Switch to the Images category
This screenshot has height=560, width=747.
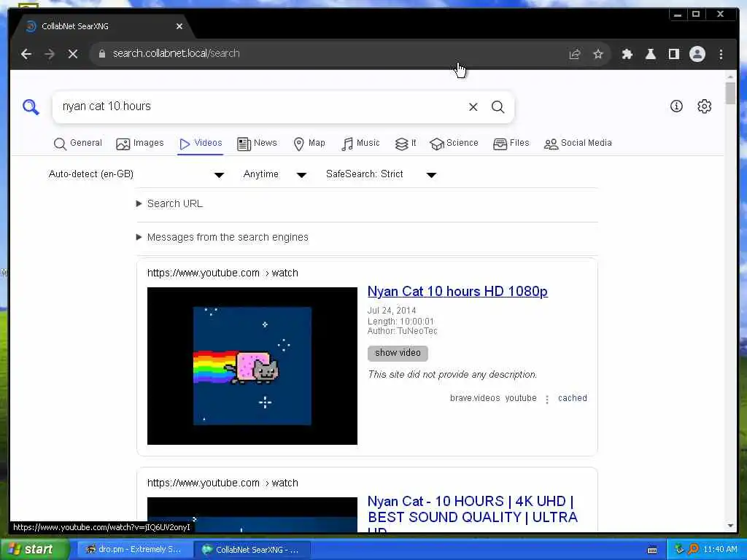pyautogui.click(x=140, y=144)
